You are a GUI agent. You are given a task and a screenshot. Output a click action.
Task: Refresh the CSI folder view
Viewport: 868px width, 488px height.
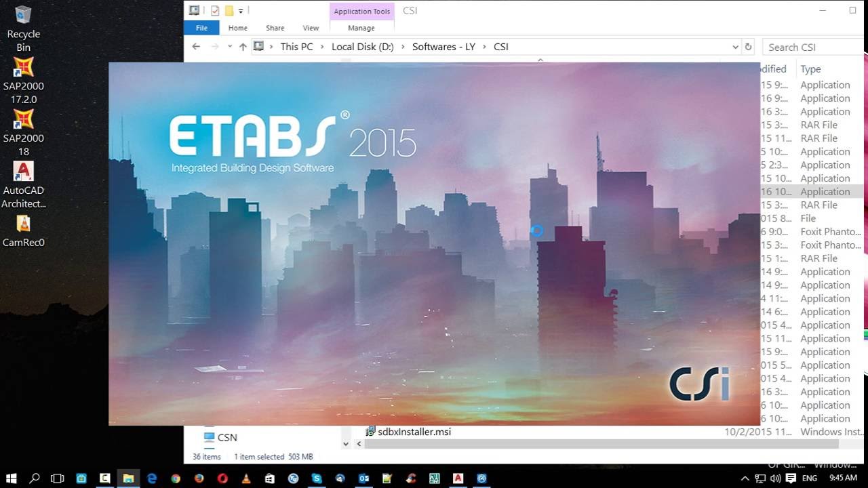749,47
